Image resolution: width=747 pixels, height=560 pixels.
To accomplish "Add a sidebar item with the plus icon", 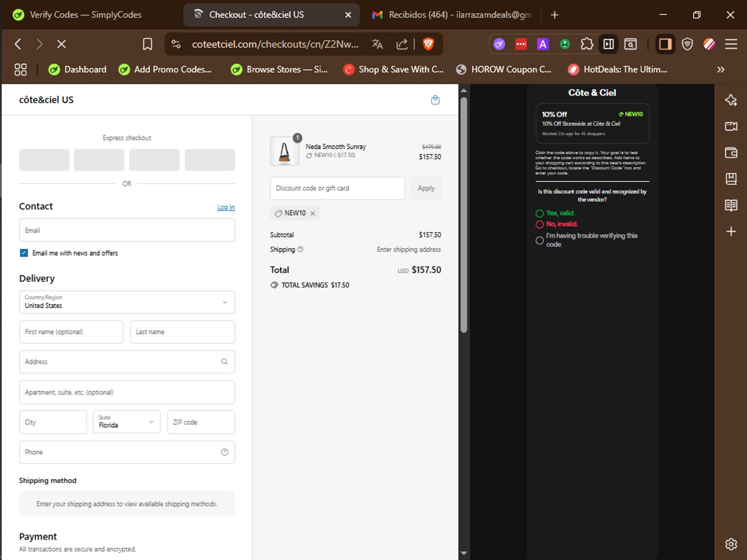I will pyautogui.click(x=731, y=231).
